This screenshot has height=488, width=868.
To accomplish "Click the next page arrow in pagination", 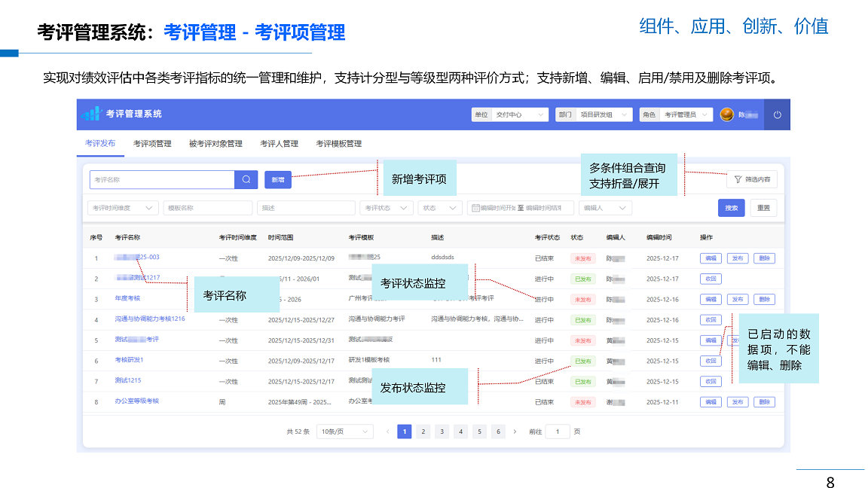I will 515,432.
